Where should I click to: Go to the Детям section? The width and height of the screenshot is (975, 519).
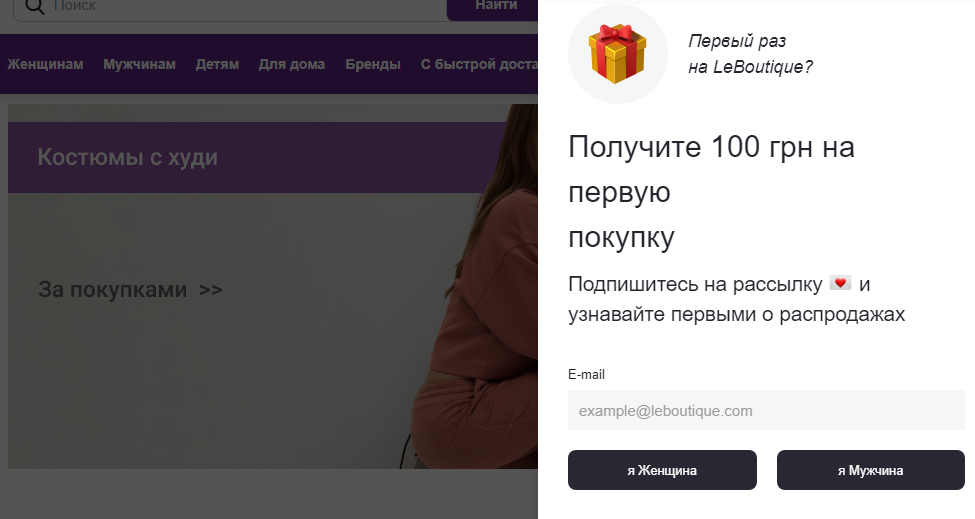217,64
